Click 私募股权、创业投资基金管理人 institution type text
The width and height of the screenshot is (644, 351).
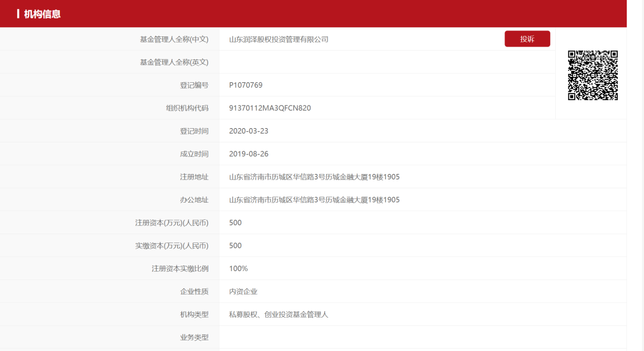278,314
